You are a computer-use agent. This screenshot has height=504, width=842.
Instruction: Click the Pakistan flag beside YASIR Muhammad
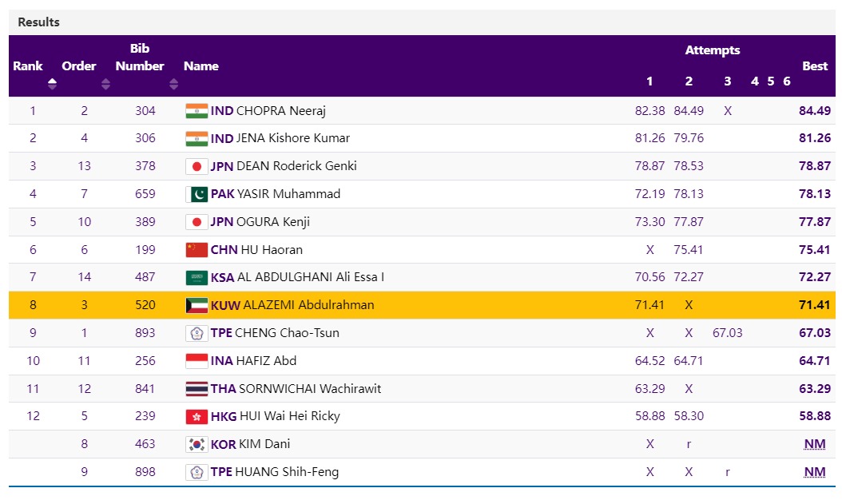pos(197,194)
